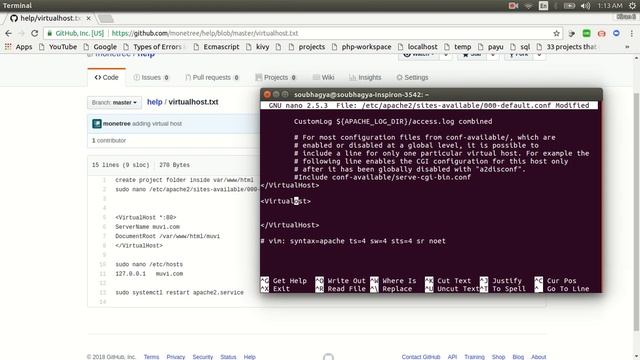Open the Google bookmark
Image resolution: width=640 pixels, height=360 pixels.
100,47
